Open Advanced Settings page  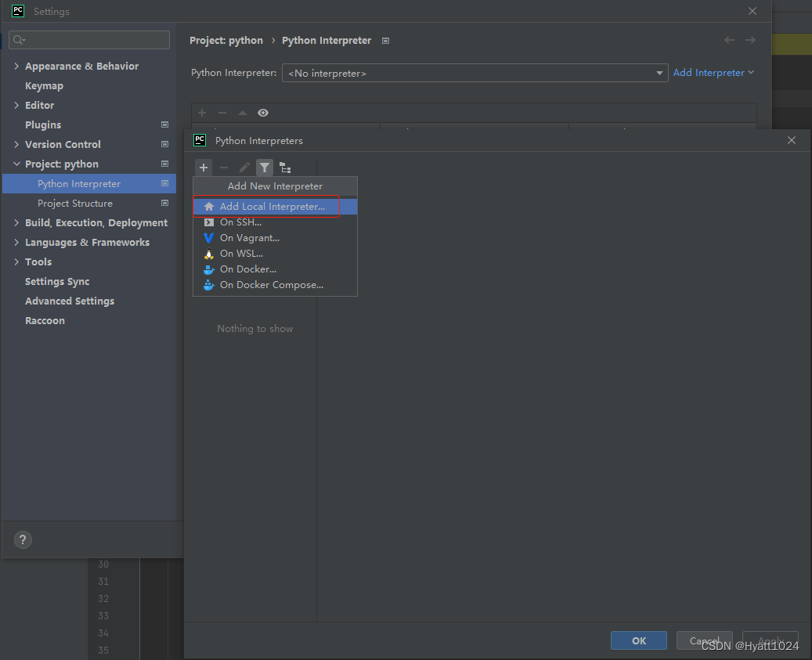(x=70, y=301)
